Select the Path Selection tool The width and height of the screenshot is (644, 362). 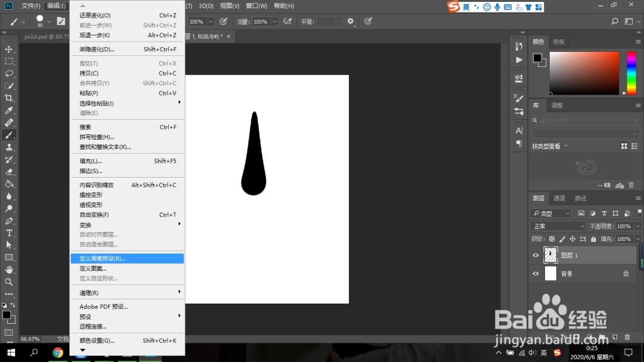tap(8, 245)
